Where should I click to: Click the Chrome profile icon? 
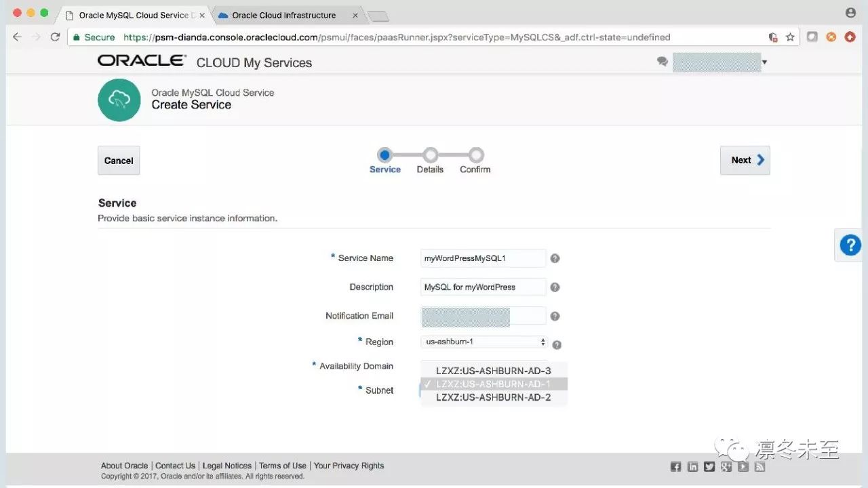click(x=850, y=13)
